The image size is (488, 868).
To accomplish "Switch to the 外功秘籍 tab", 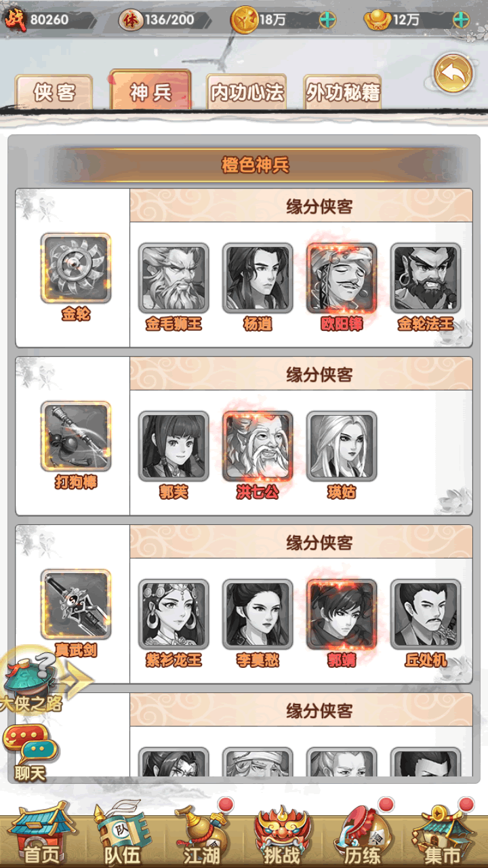I will point(343,92).
